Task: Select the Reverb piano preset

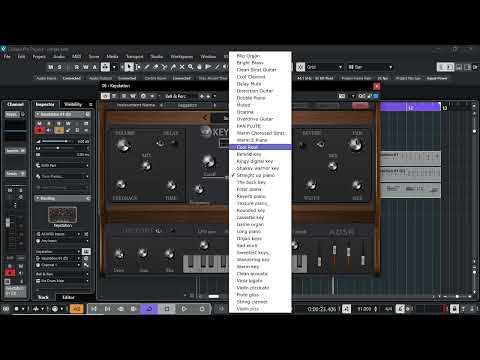Action: click(260, 196)
